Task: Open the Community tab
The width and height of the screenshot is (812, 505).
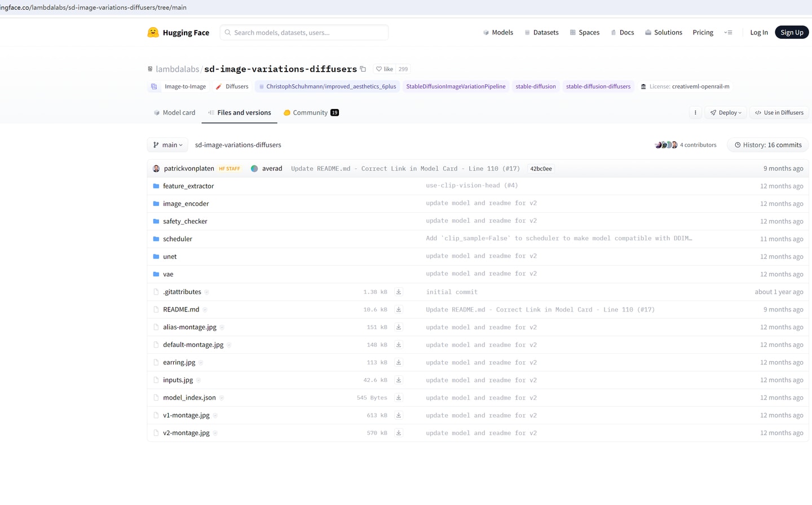Action: pos(311,113)
